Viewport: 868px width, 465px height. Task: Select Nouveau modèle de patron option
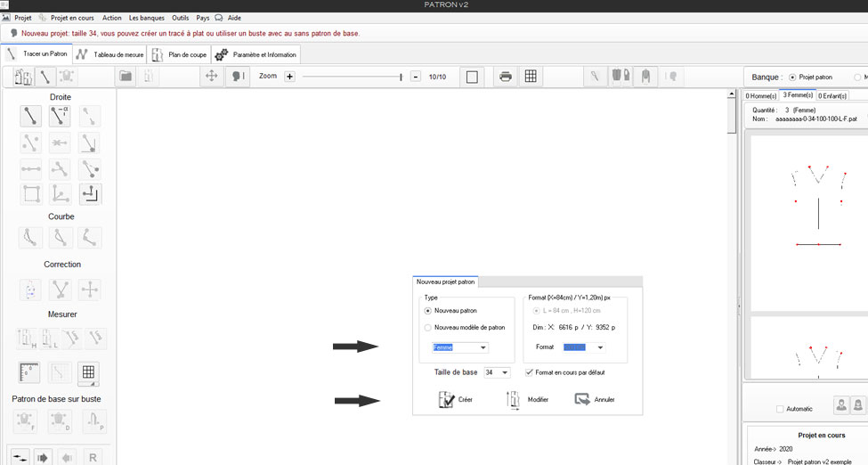[428, 327]
